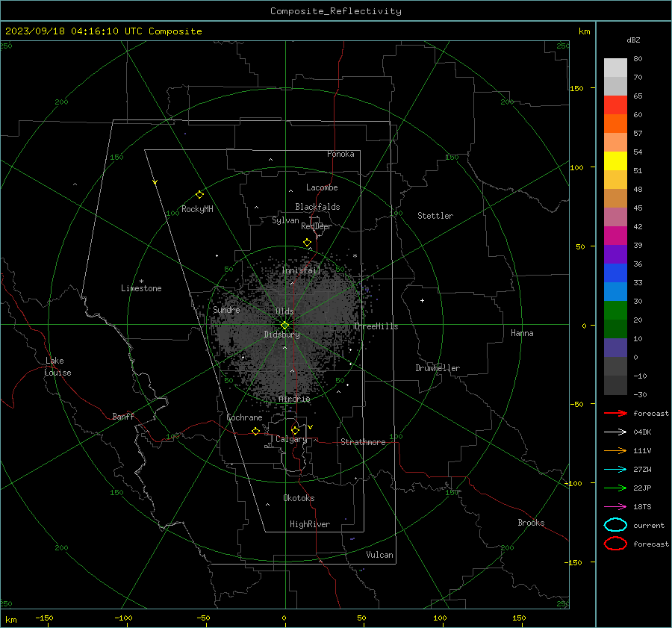The width and height of the screenshot is (672, 628).
Task: Click the Strathmore label
Action: click(363, 442)
